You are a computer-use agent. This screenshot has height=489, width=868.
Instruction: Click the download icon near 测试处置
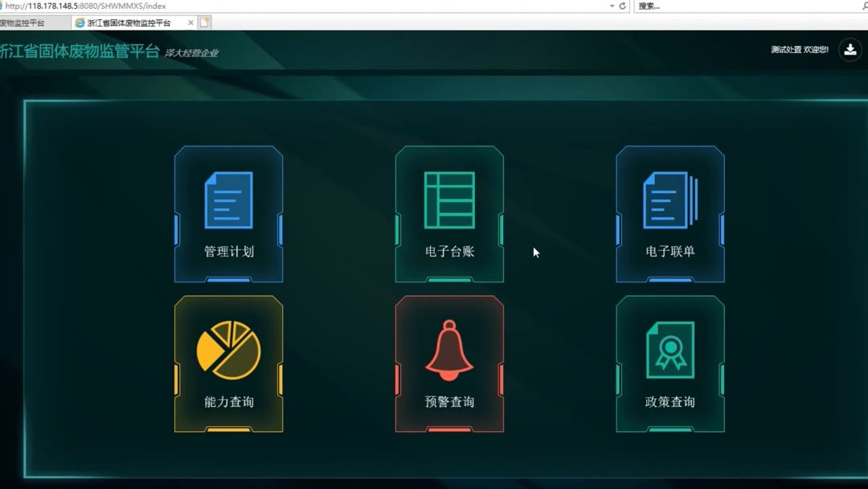coord(850,50)
